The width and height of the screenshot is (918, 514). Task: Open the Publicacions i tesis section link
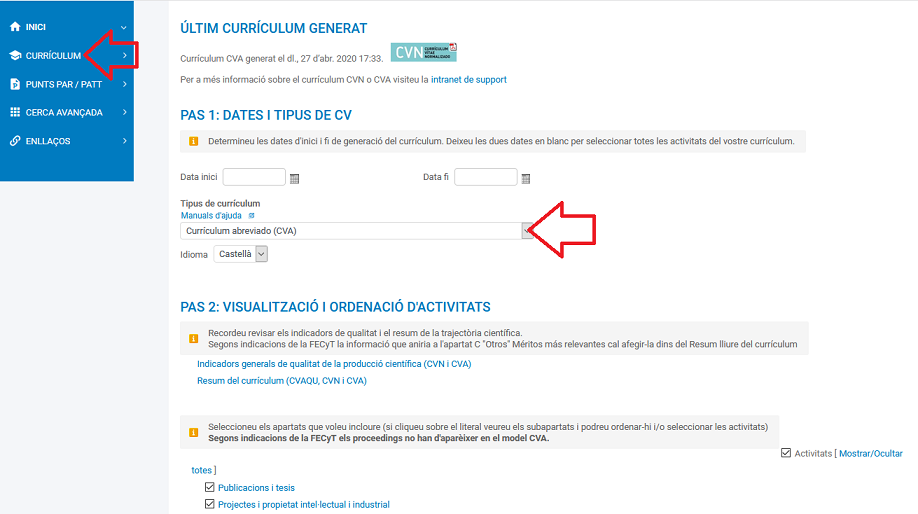pyautogui.click(x=256, y=488)
